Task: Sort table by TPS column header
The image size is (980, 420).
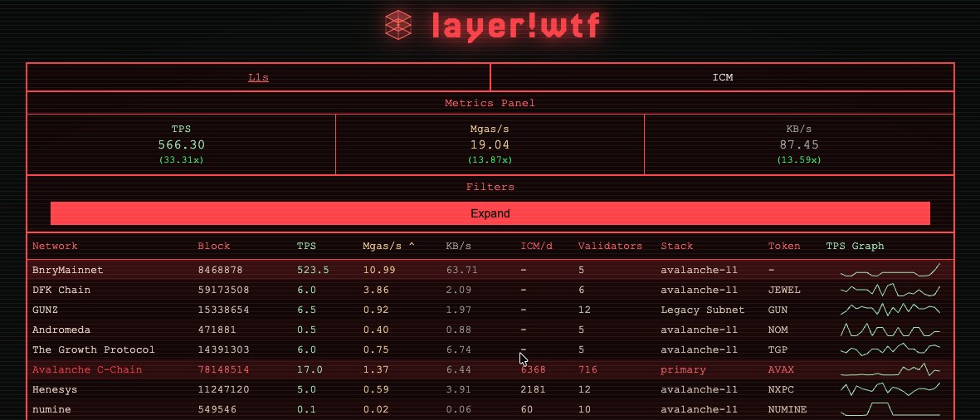Action: pos(306,246)
